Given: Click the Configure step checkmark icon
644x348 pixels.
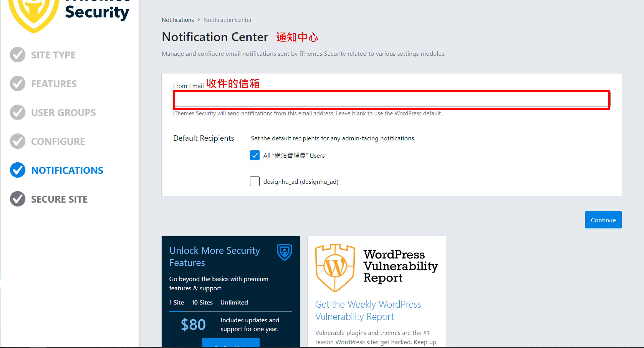Looking at the screenshot, I should pos(18,141).
